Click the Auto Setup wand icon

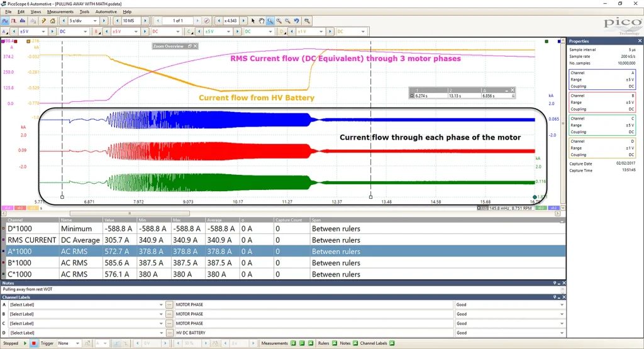43,21
